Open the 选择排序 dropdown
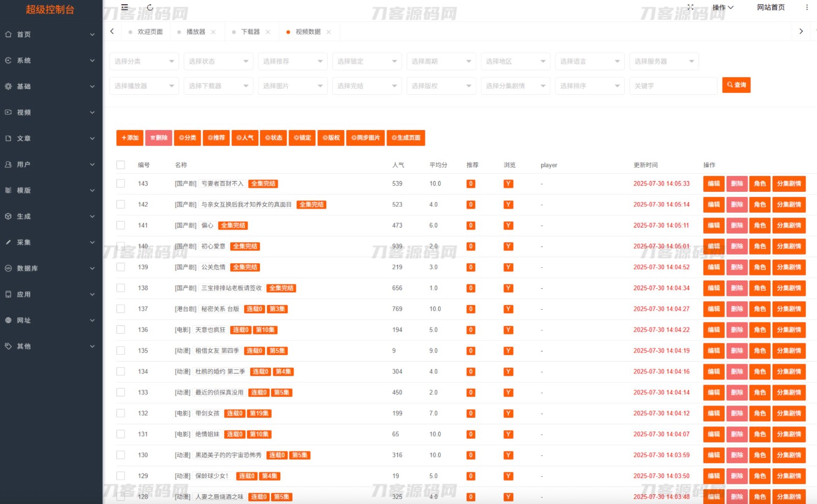The image size is (817, 504). (x=589, y=86)
